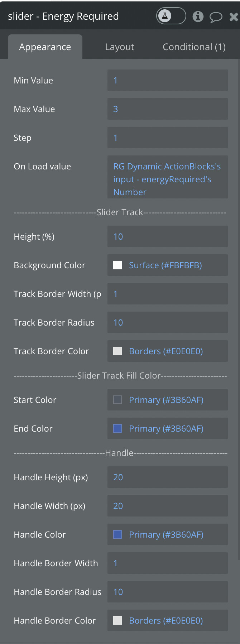Screen dimensions: 240x644
Task: Click the Min Value input field
Action: point(167,80)
